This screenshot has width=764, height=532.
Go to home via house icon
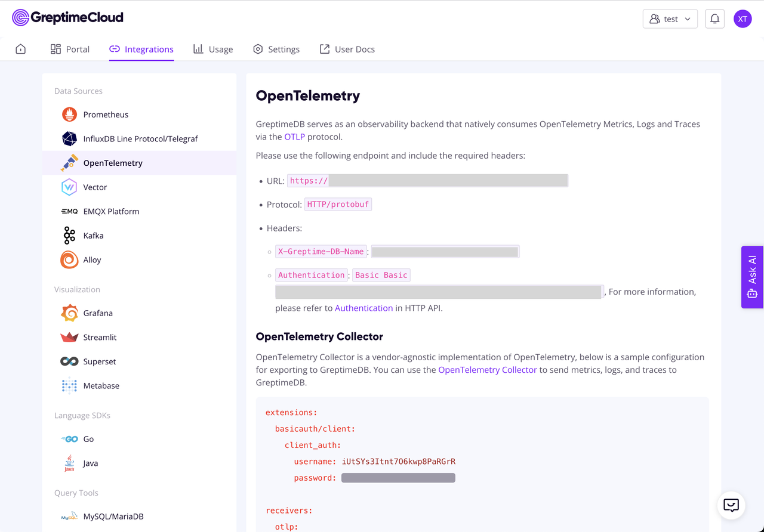(21, 49)
